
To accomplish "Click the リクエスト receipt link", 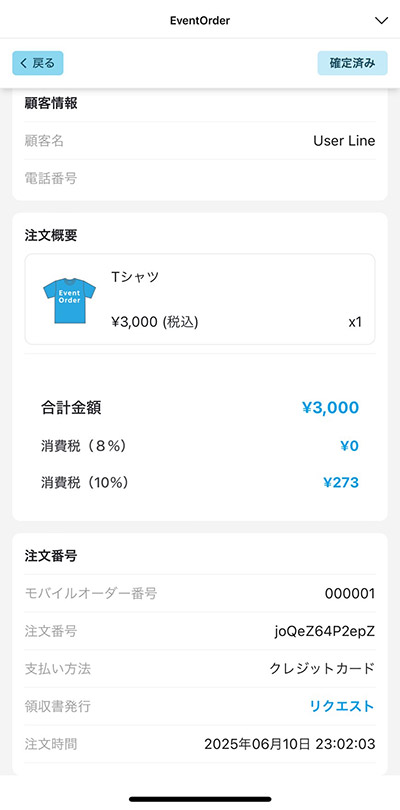I will [x=342, y=706].
